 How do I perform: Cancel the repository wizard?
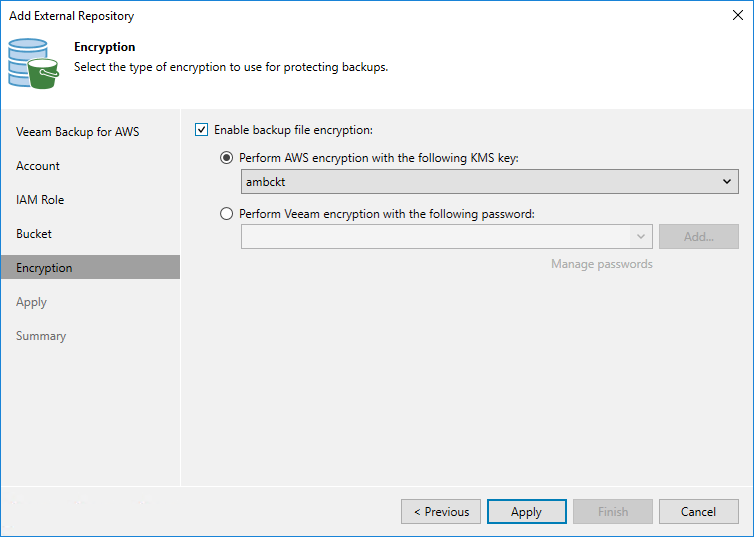pos(698,512)
